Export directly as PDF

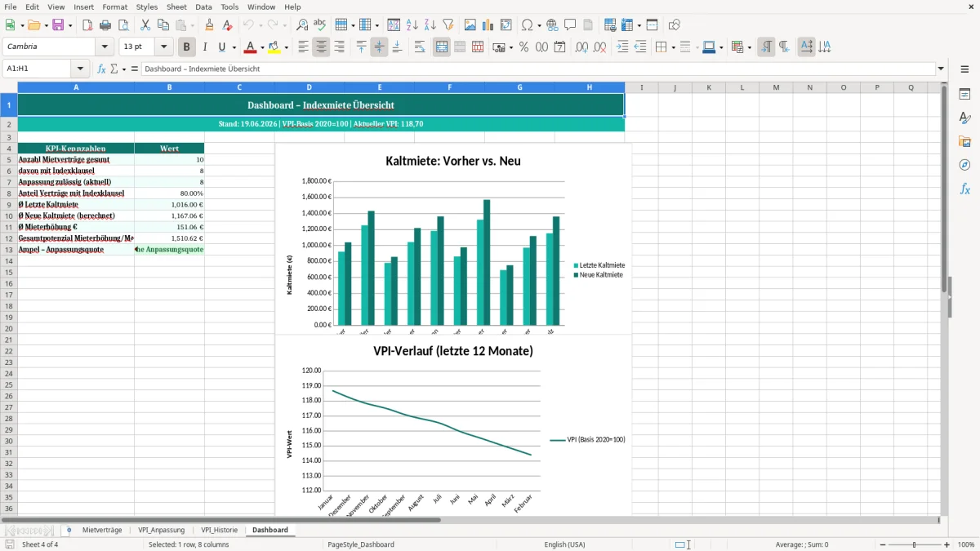(87, 25)
